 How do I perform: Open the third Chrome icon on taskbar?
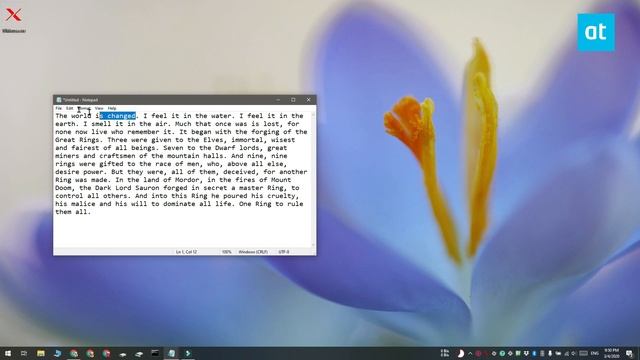pyautogui.click(x=107, y=353)
